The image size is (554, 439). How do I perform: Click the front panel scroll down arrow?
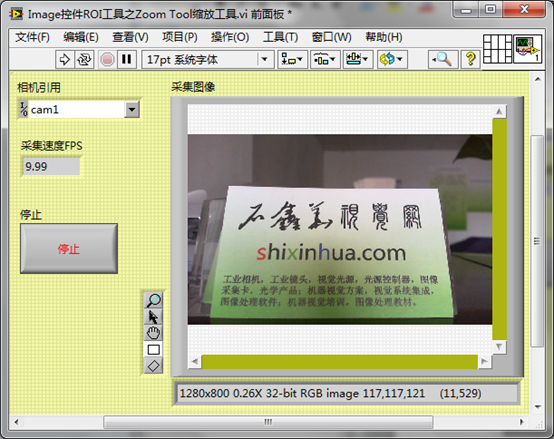tap(538, 407)
